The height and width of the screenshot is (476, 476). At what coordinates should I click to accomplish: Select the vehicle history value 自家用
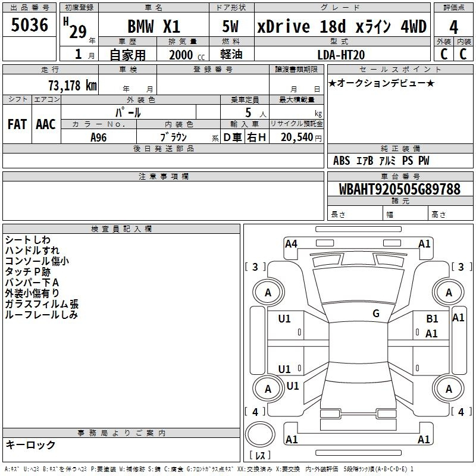coord(127,55)
